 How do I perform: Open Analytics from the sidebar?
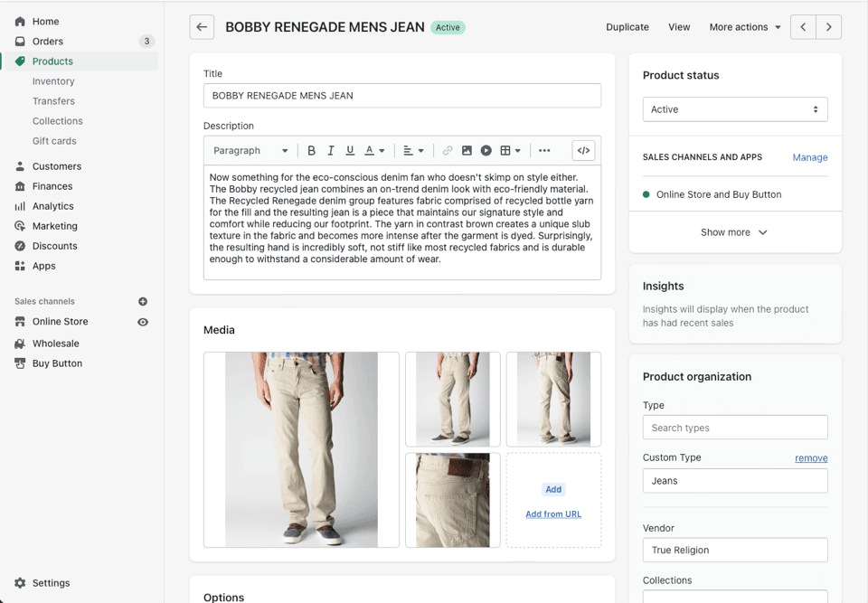54,205
